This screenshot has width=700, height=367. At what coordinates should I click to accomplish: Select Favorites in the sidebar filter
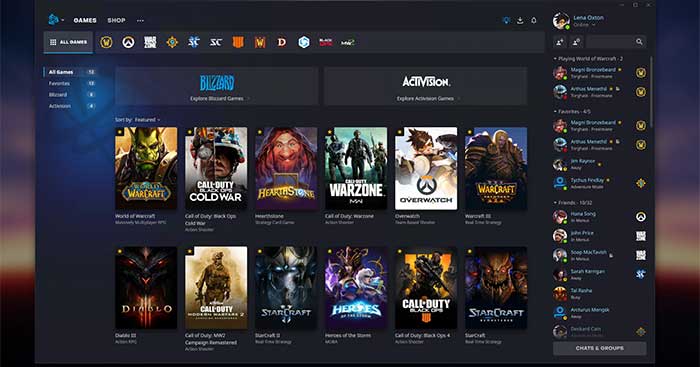pos(71,83)
